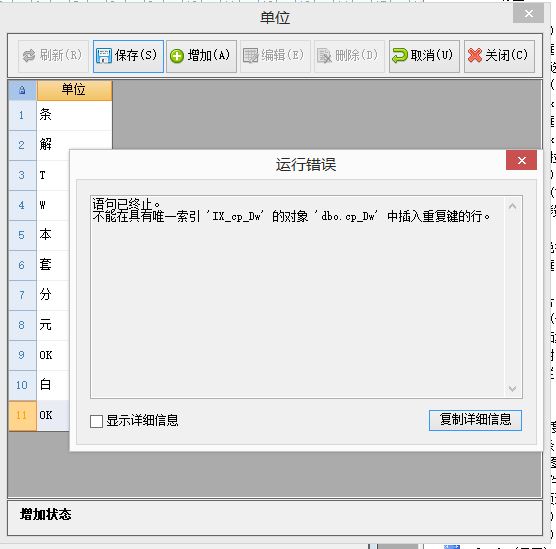Close the 运行错误 error dialog
The image size is (556, 549).
click(521, 160)
